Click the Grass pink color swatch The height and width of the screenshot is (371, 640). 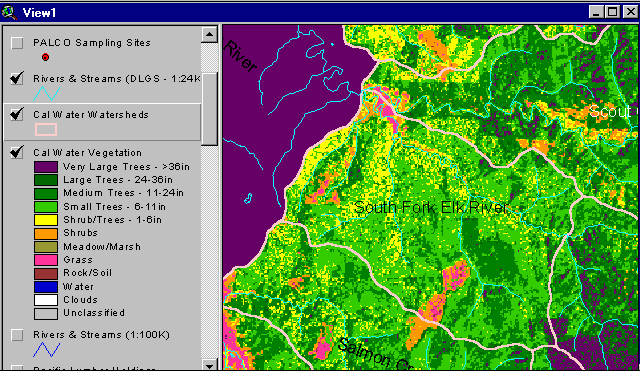coord(46,260)
